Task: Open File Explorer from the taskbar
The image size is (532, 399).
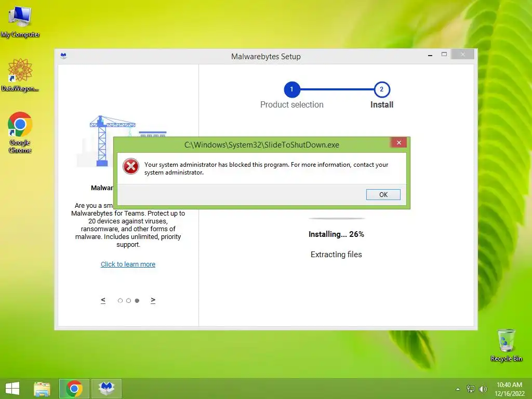Action: click(42, 389)
